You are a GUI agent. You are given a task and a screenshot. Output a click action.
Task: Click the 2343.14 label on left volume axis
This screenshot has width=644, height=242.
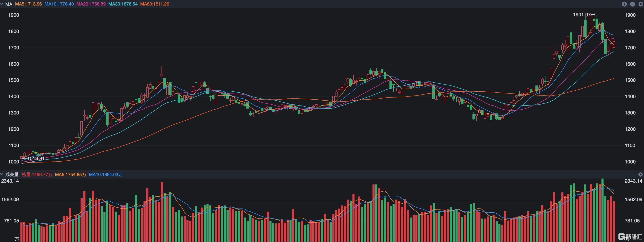(x=10, y=181)
